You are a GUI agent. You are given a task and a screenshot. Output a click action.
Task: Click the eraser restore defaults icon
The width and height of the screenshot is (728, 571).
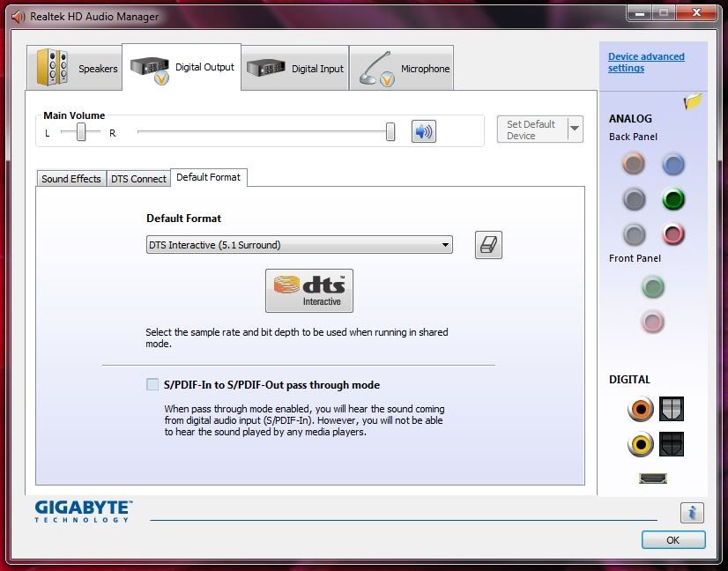click(488, 245)
